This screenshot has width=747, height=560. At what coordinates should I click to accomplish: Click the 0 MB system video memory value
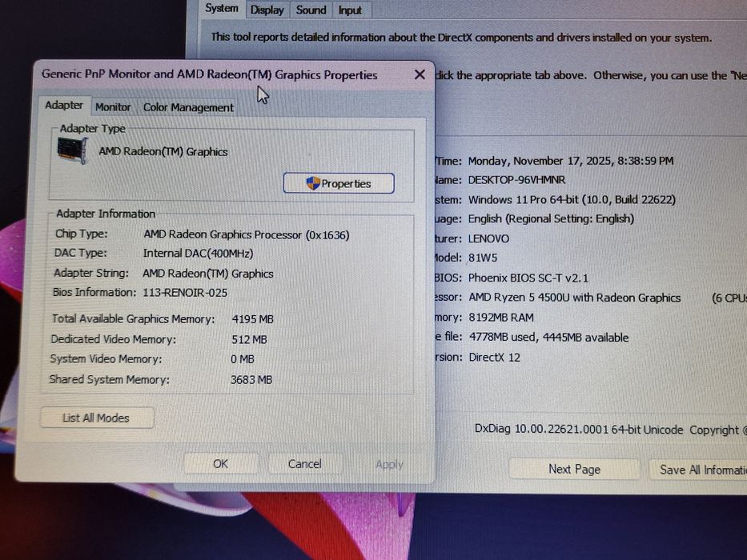coord(243,359)
